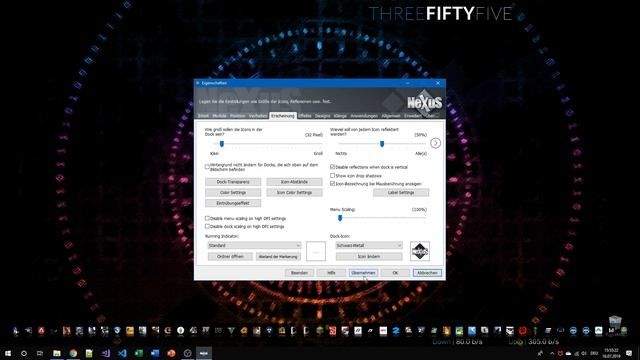Launch the blue Z-shaped icon in the dock

(x=396, y=331)
